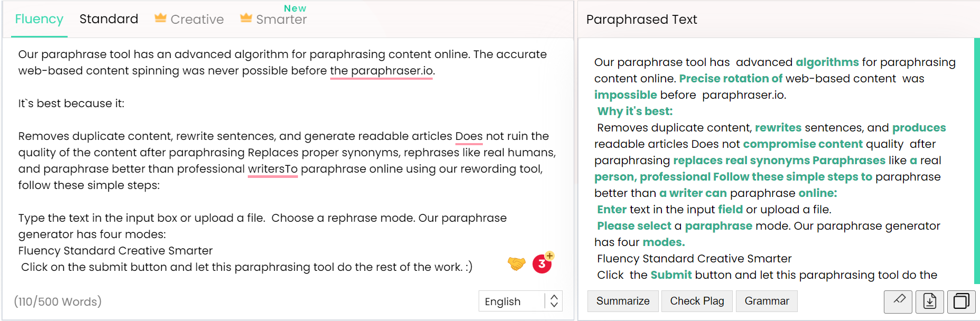Click the highlighted word 'produces'
The height and width of the screenshot is (321, 980).
(919, 128)
